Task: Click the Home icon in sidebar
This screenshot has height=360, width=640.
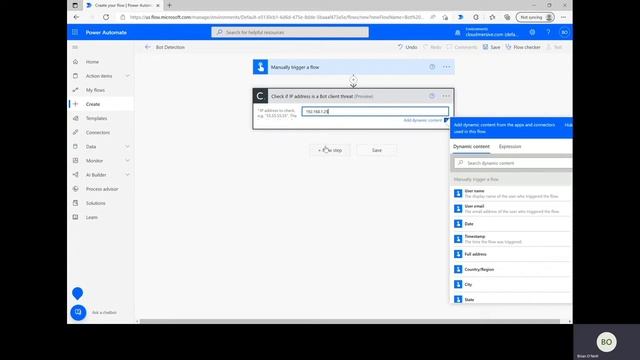Action: (76, 62)
